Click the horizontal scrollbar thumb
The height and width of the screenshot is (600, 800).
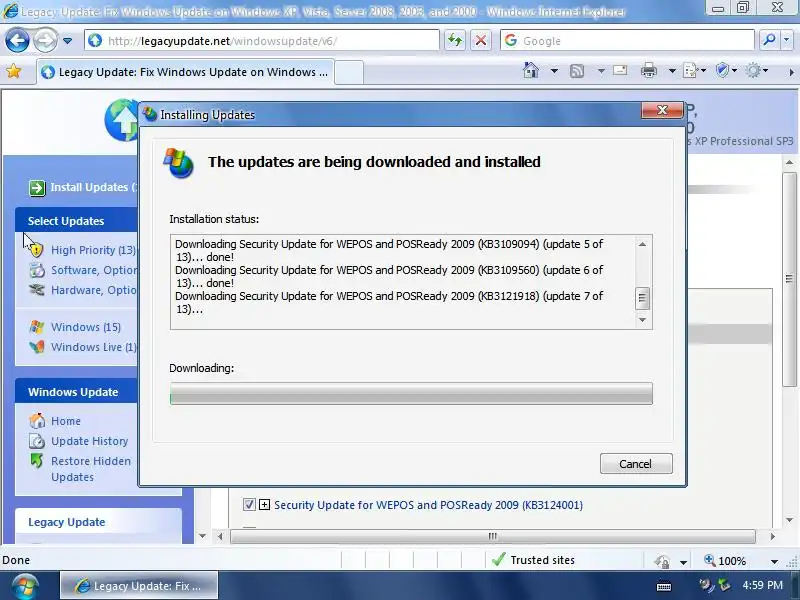point(493,536)
